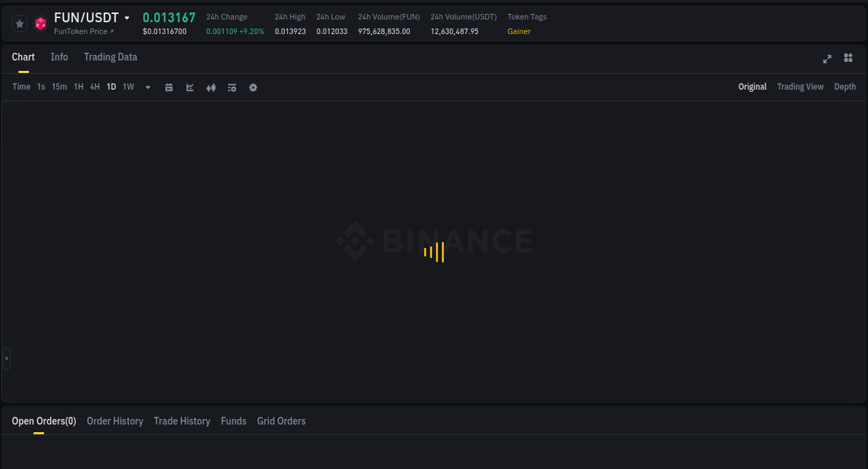
Task: Select the line chart type icon
Action: tap(190, 87)
